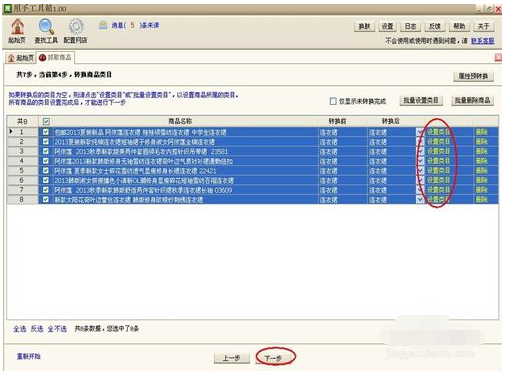
Task: Expand row 8 转换后 category dropdown
Action: coord(420,200)
